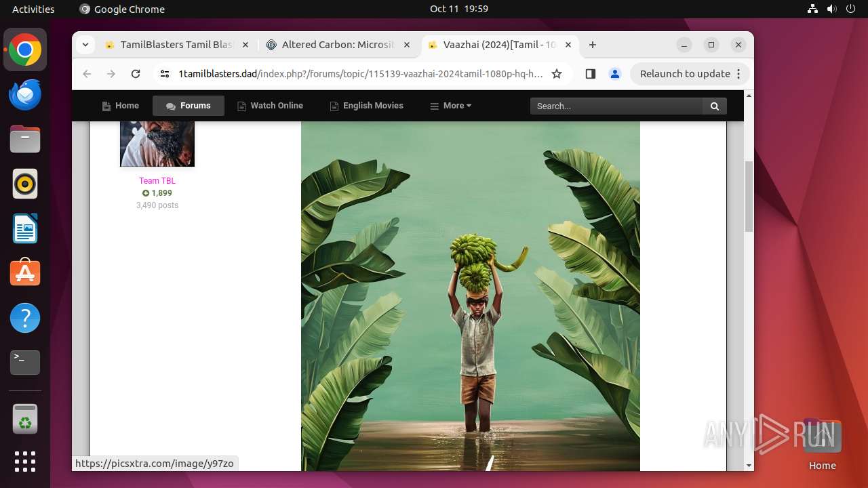The height and width of the screenshot is (488, 868).
Task: Open the Vaazhai movie poster image
Action: pos(471,296)
